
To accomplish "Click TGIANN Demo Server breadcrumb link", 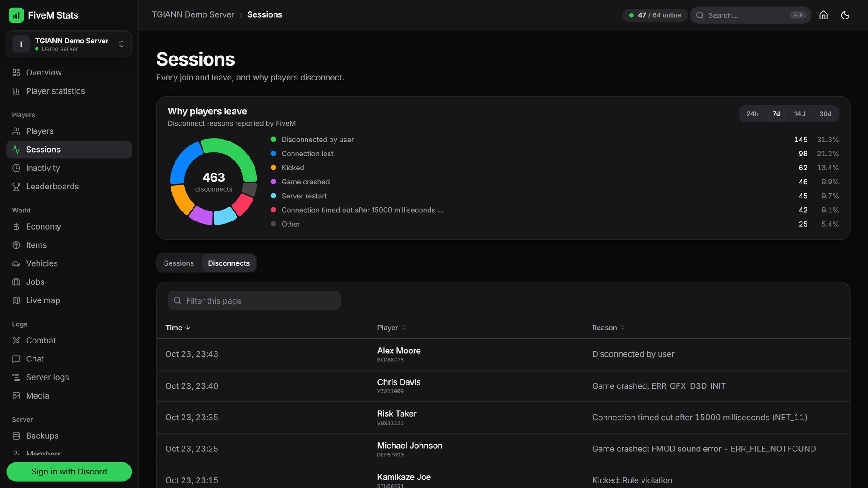I will pyautogui.click(x=193, y=15).
